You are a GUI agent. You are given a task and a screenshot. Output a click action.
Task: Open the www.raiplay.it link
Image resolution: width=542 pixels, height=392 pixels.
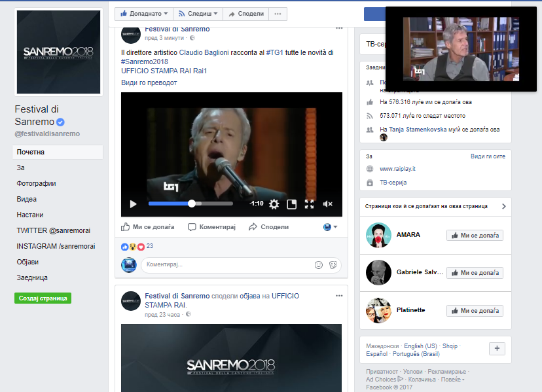pos(397,169)
